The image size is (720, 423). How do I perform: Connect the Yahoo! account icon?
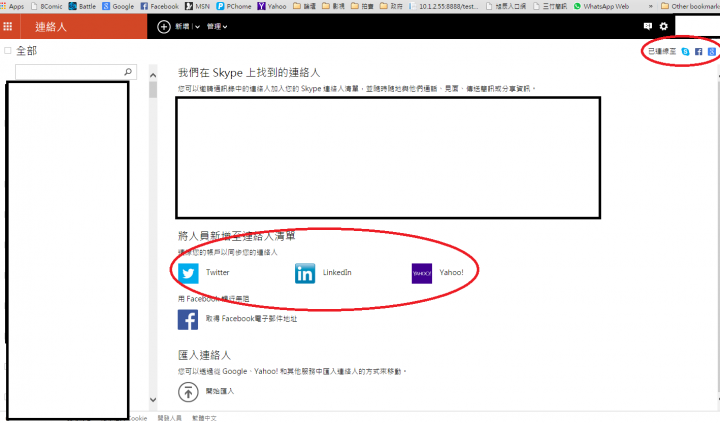pos(422,273)
